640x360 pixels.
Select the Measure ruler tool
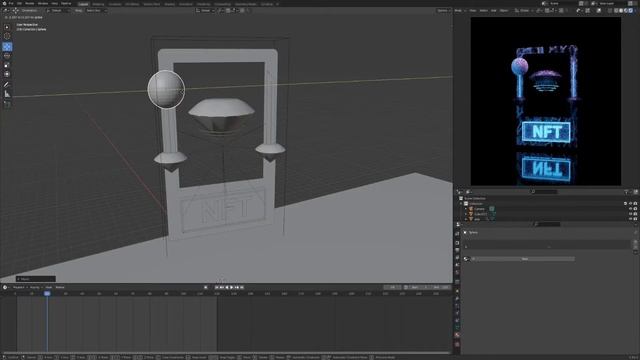[x=7, y=94]
